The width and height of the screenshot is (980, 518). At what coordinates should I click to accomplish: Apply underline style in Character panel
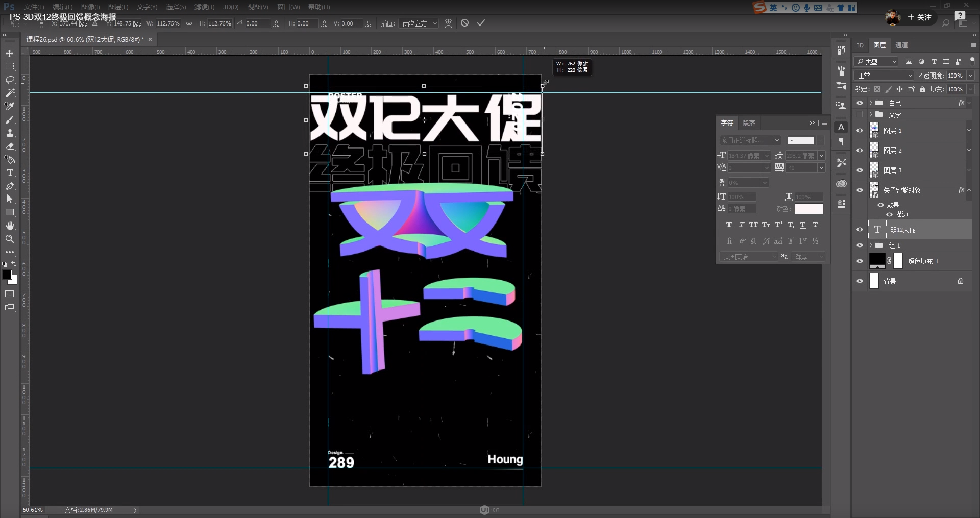pyautogui.click(x=803, y=225)
